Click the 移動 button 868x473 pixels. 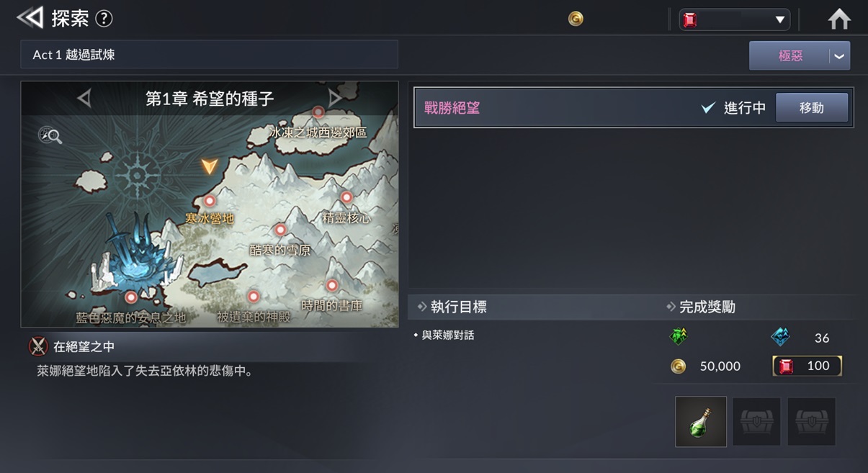(x=812, y=108)
